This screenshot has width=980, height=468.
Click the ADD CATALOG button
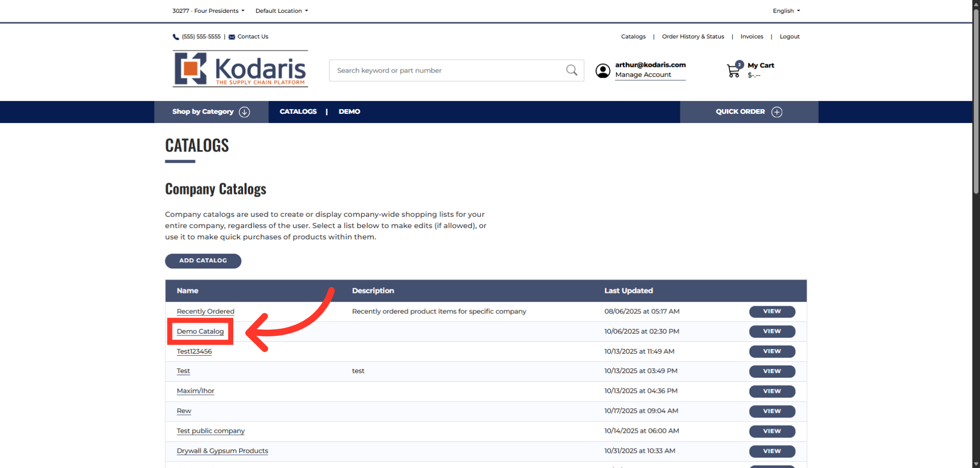click(x=203, y=261)
